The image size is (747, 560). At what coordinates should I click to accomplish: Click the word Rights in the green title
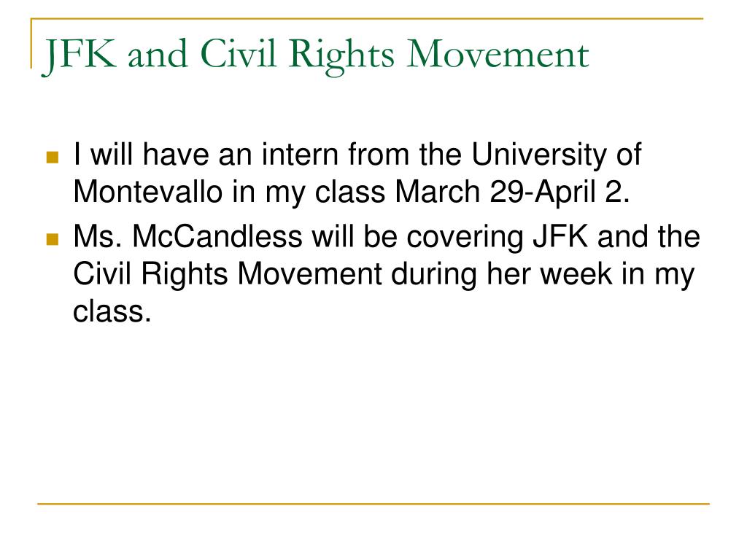coord(341,55)
